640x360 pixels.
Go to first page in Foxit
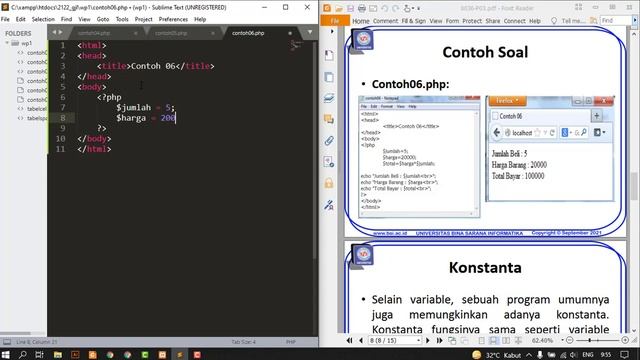tap(349, 340)
